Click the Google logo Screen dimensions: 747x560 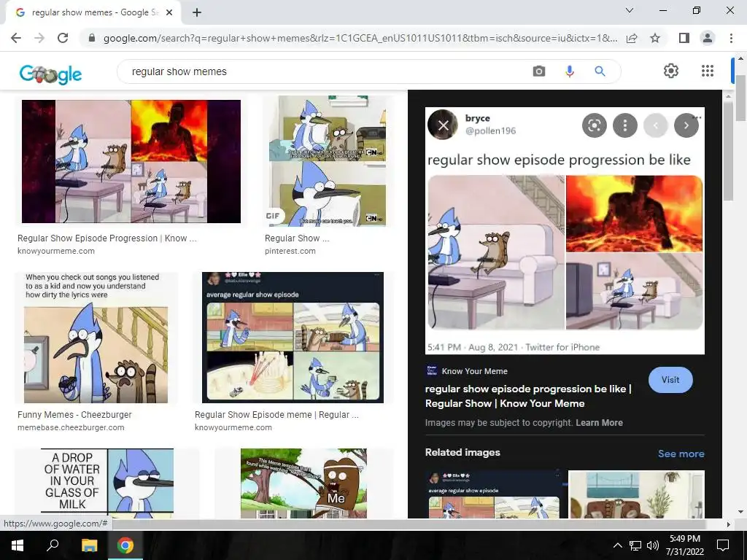click(50, 74)
